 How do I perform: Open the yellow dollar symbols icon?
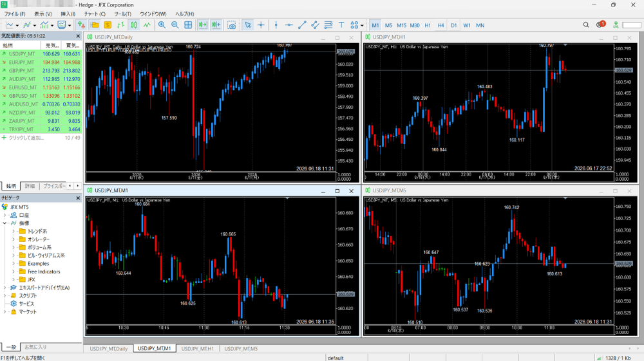coord(108,25)
